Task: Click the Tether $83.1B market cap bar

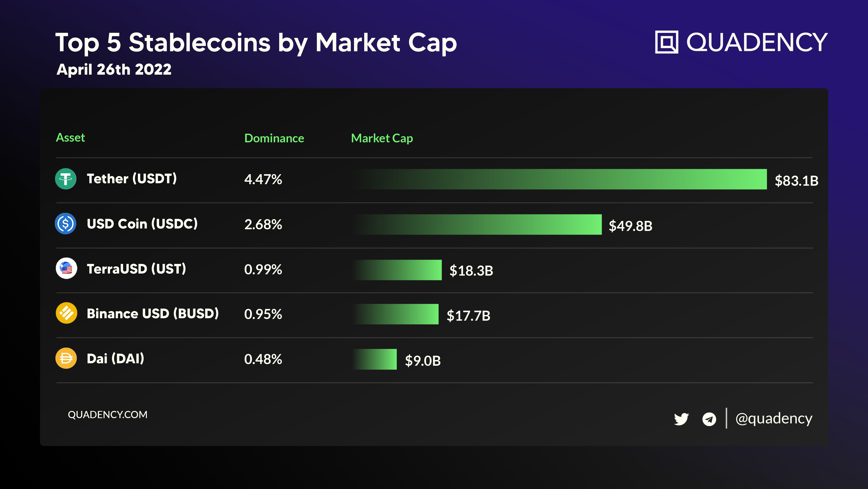Action: point(559,179)
